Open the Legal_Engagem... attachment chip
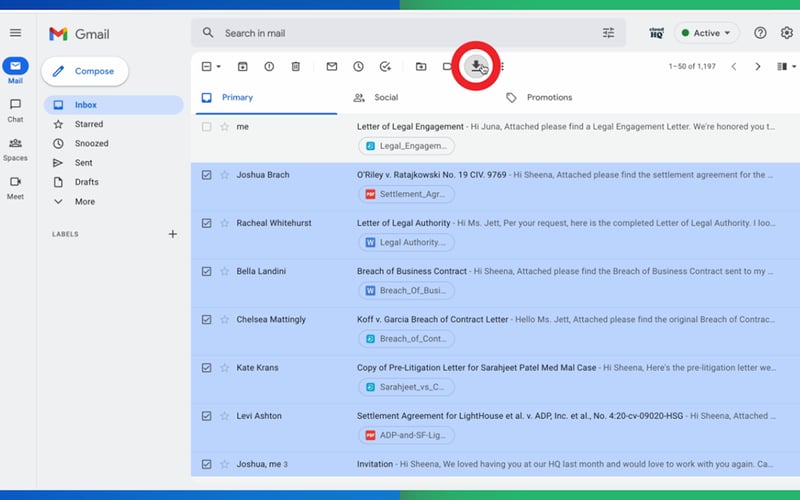 [406, 146]
